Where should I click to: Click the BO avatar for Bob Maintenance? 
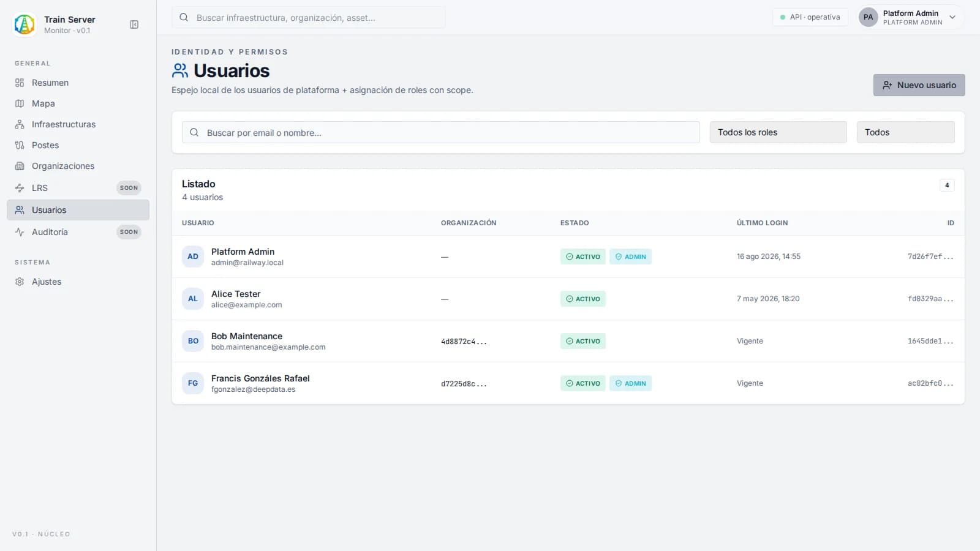click(193, 341)
